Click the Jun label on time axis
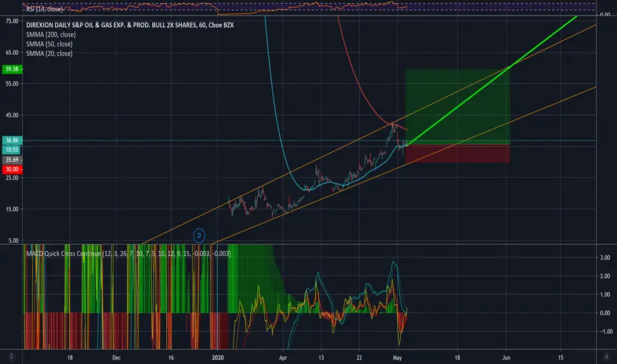The width and height of the screenshot is (617, 364). [x=506, y=357]
